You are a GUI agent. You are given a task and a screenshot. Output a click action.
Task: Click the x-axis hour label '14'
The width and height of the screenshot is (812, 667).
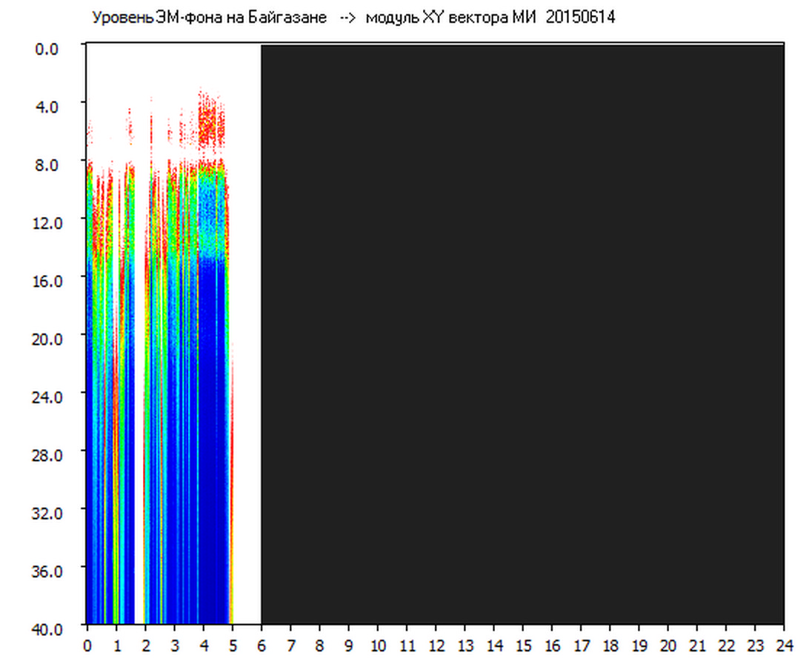point(495,646)
